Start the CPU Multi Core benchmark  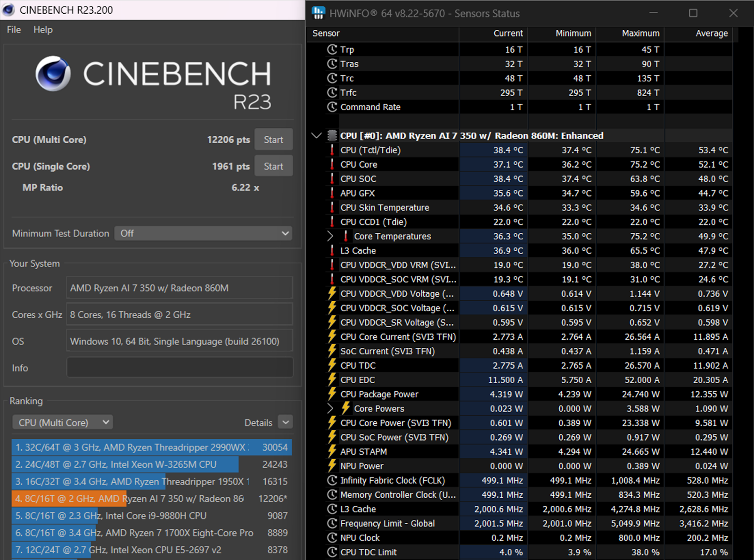273,140
